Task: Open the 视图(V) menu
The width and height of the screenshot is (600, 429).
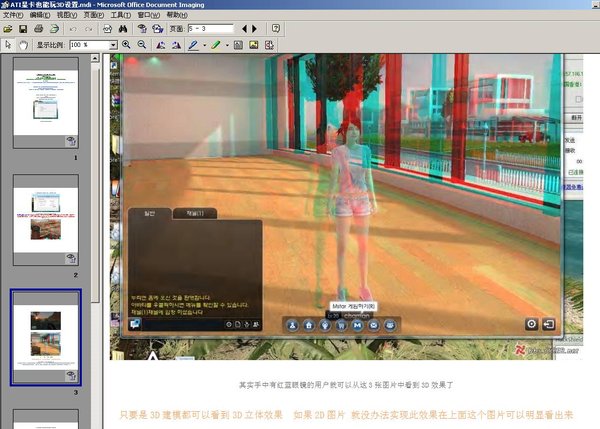Action: tap(67, 15)
